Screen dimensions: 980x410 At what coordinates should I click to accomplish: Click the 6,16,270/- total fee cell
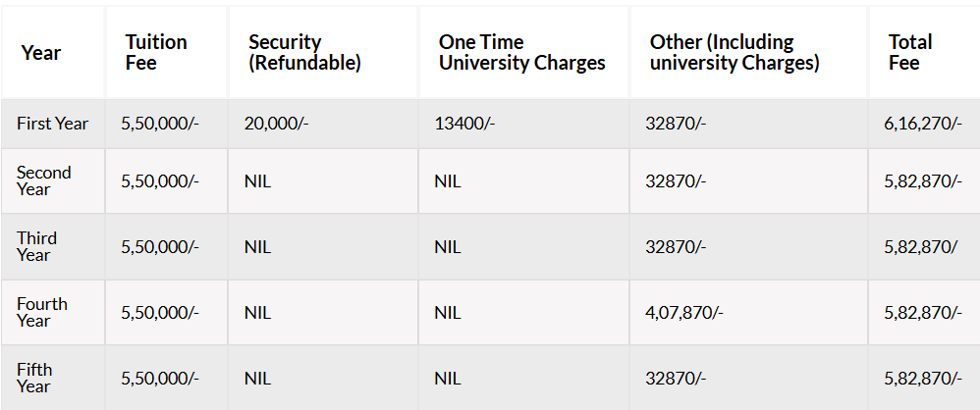pos(922,123)
